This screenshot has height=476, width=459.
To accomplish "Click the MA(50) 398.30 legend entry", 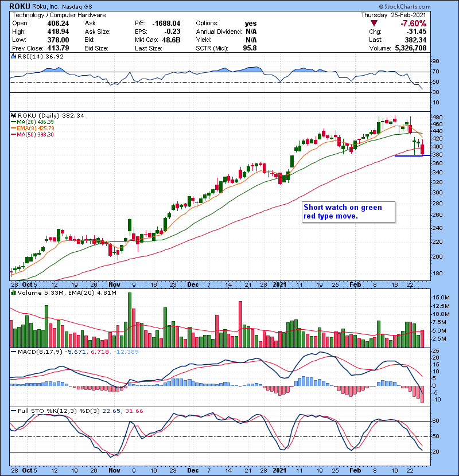I will point(32,135).
